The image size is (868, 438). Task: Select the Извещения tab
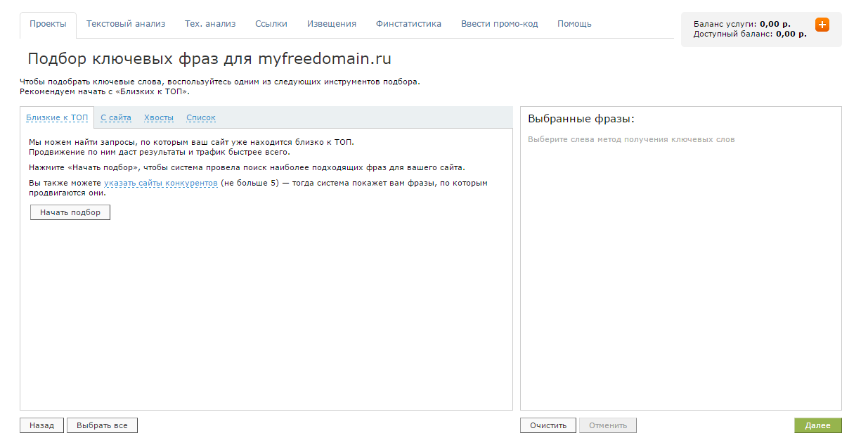[331, 24]
